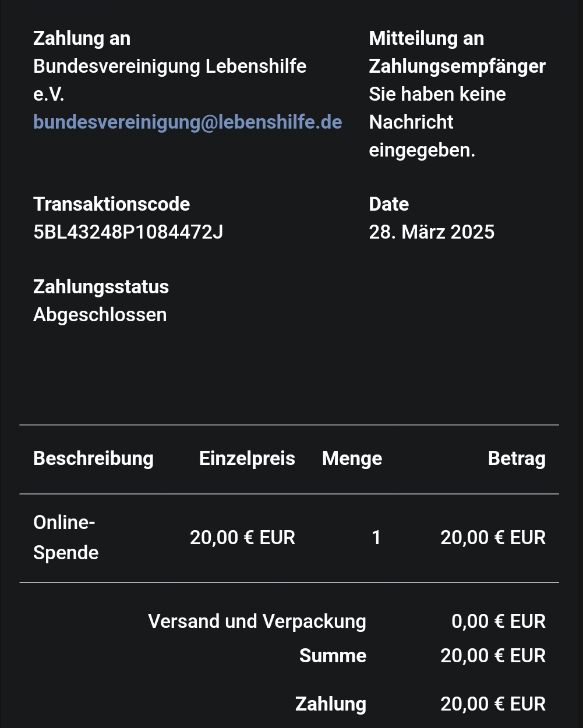Click the Betrag column header
This screenshot has height=728, width=583.
coord(517,459)
